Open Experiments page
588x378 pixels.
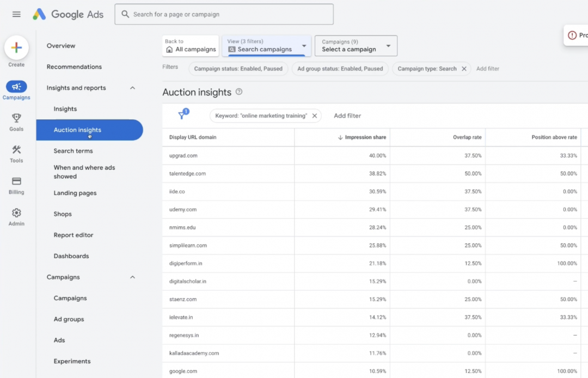point(72,361)
